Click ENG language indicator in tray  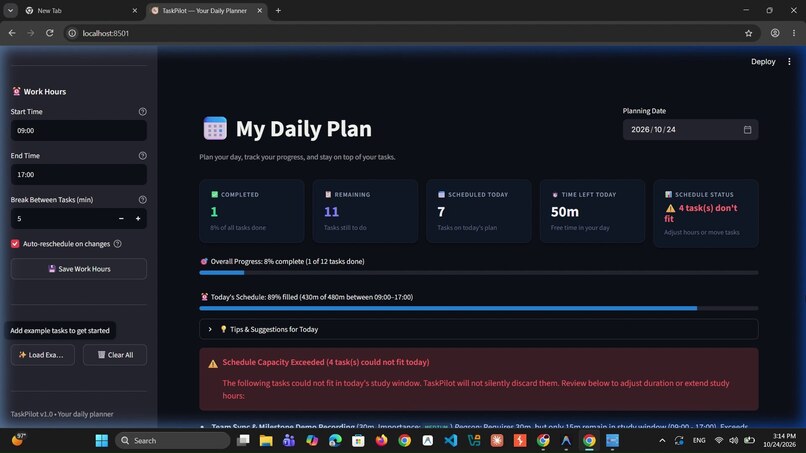point(699,441)
